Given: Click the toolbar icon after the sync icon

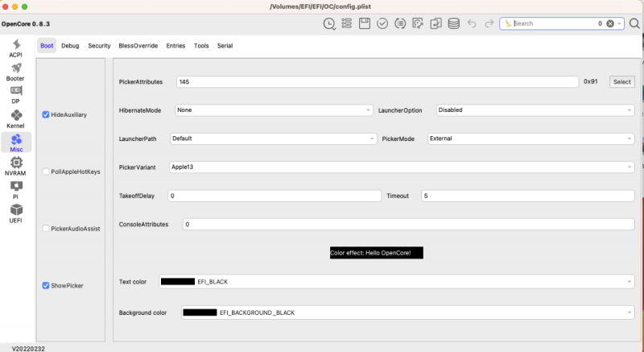Looking at the screenshot, I should pos(418,23).
